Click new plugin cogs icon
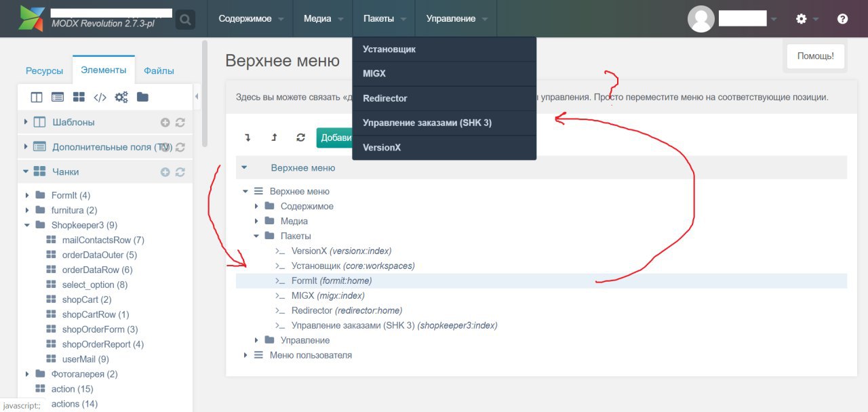Image resolution: width=868 pixels, height=412 pixels. click(121, 98)
